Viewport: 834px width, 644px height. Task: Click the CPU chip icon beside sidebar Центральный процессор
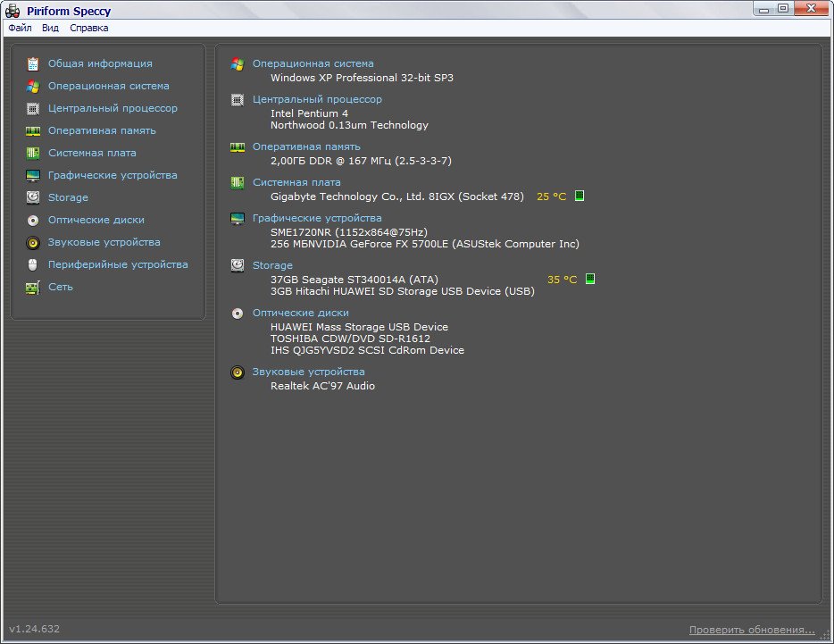(x=33, y=109)
